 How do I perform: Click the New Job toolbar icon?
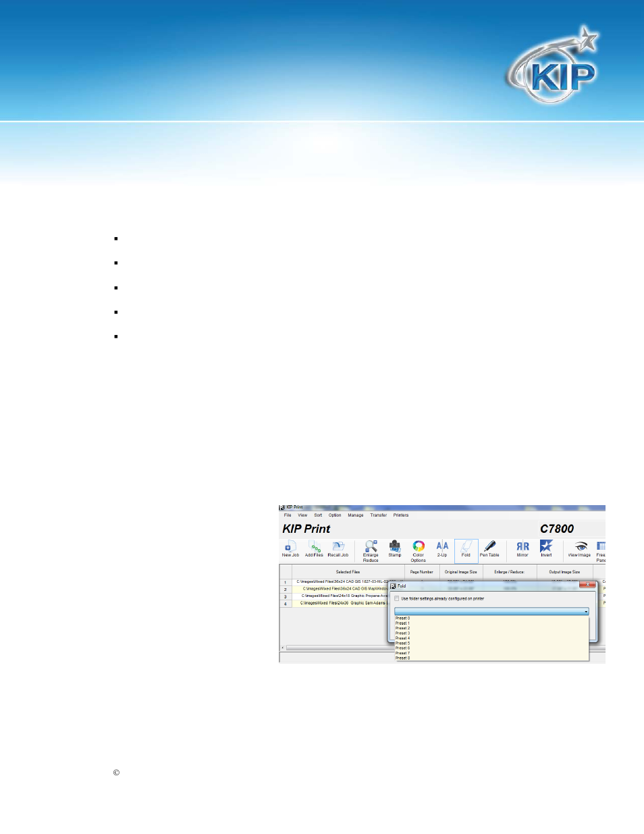coord(290,549)
